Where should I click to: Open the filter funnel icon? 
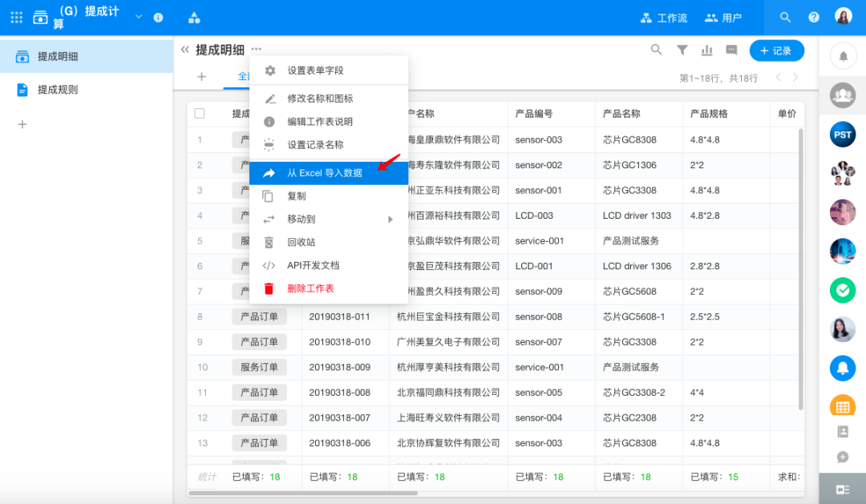682,50
